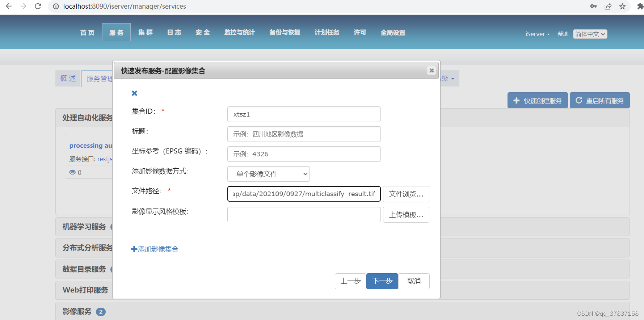Open the iServer user dropdown

(x=538, y=34)
